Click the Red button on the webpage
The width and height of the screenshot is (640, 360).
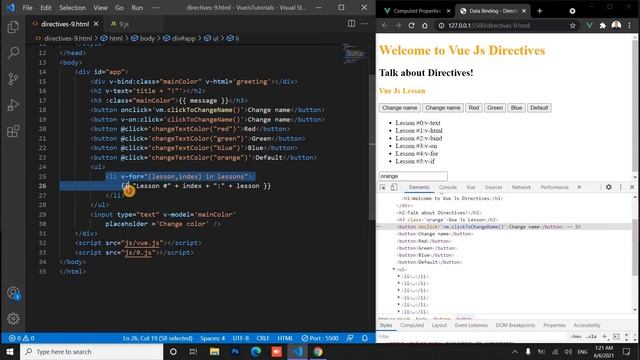pos(473,108)
